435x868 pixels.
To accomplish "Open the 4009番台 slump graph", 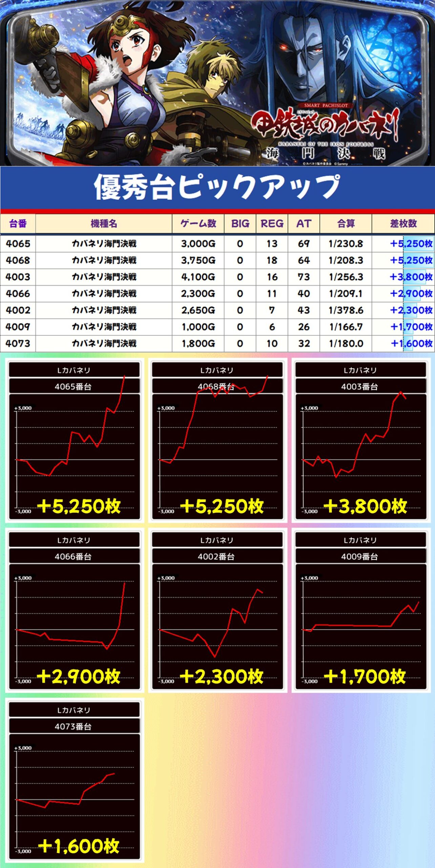I will point(360,611).
